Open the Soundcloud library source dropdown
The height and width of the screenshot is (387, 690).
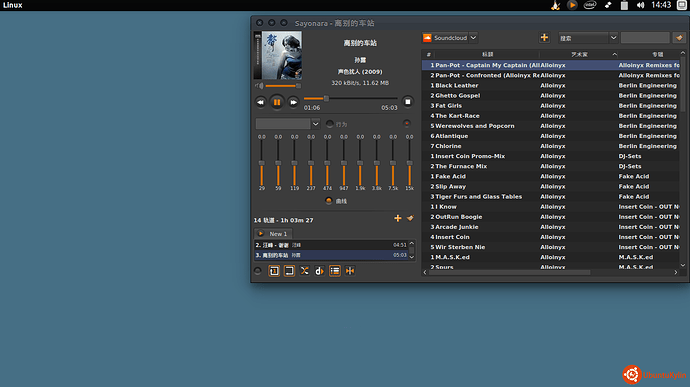(x=473, y=38)
